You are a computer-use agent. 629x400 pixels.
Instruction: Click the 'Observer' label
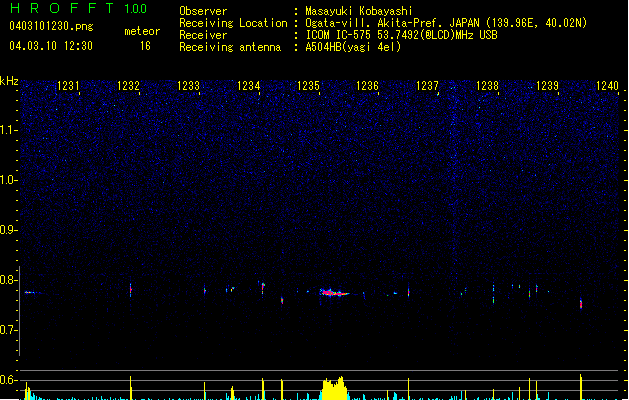pos(203,11)
